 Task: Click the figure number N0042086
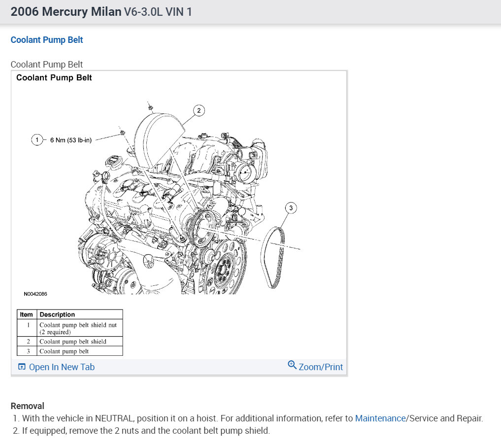35,294
